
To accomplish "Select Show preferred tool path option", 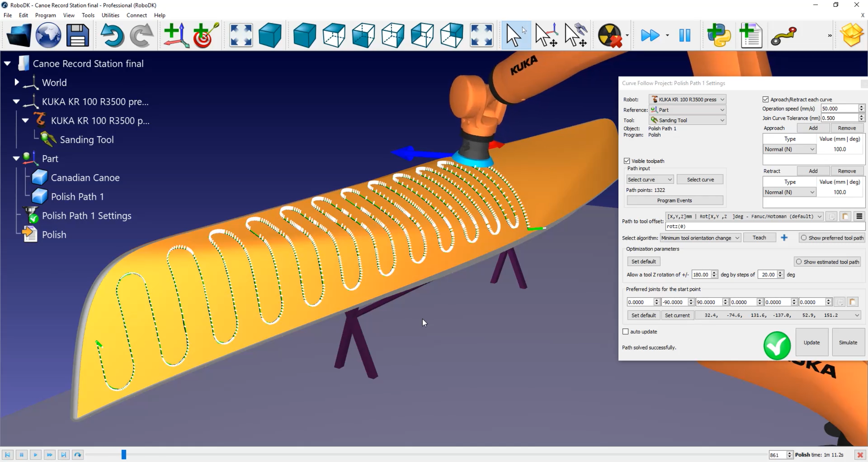I will click(804, 238).
